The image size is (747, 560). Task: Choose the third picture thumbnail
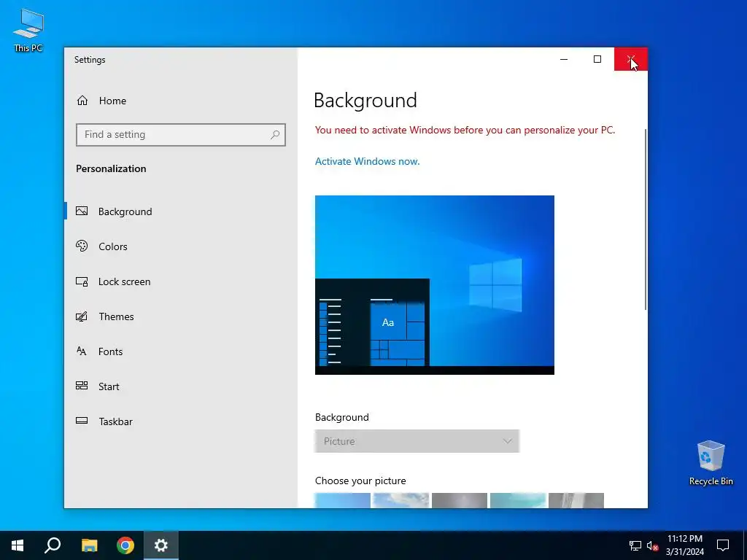coord(460,500)
